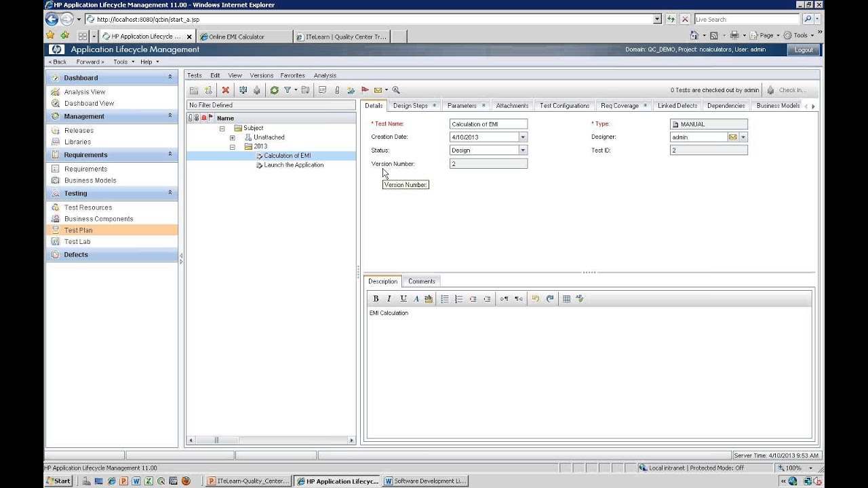Click the paperclip Attachments toolbar icon
868x488 pixels.
[336, 90]
